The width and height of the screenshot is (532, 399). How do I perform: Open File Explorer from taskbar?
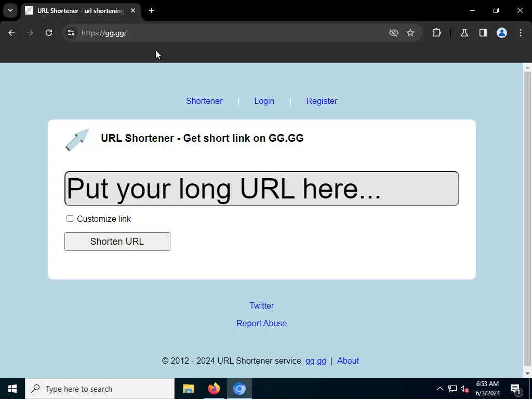coord(188,389)
